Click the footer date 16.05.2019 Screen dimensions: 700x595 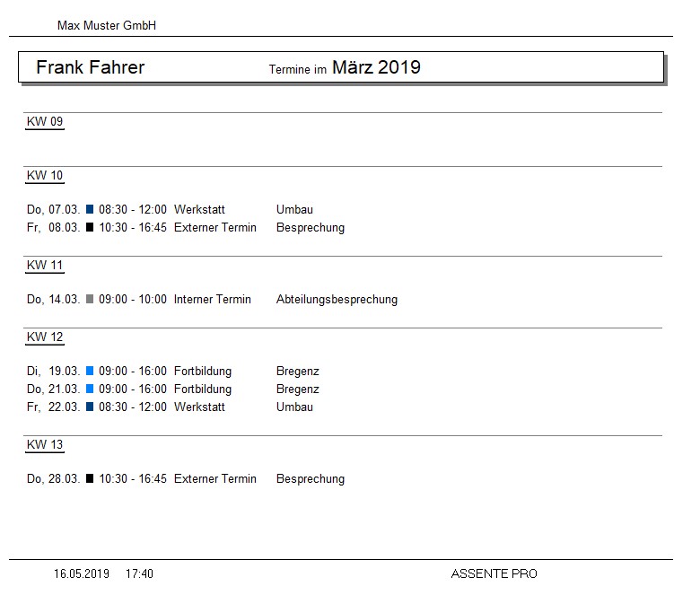click(x=82, y=573)
